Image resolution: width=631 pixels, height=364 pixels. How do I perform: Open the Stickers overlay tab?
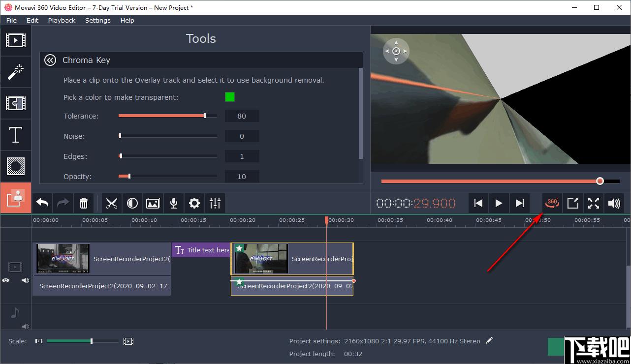(x=15, y=166)
